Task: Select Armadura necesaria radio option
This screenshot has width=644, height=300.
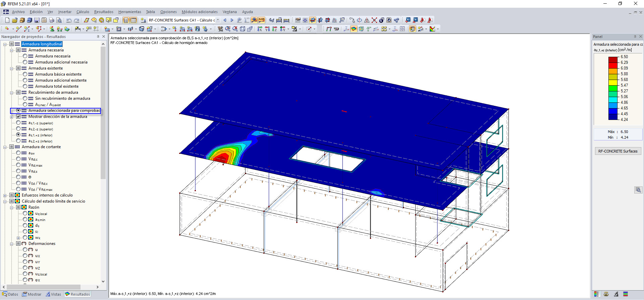Action: 25,56
